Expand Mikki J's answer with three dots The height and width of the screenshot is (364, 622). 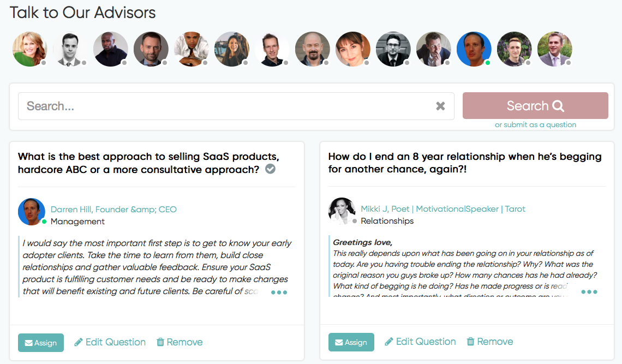pos(589,292)
